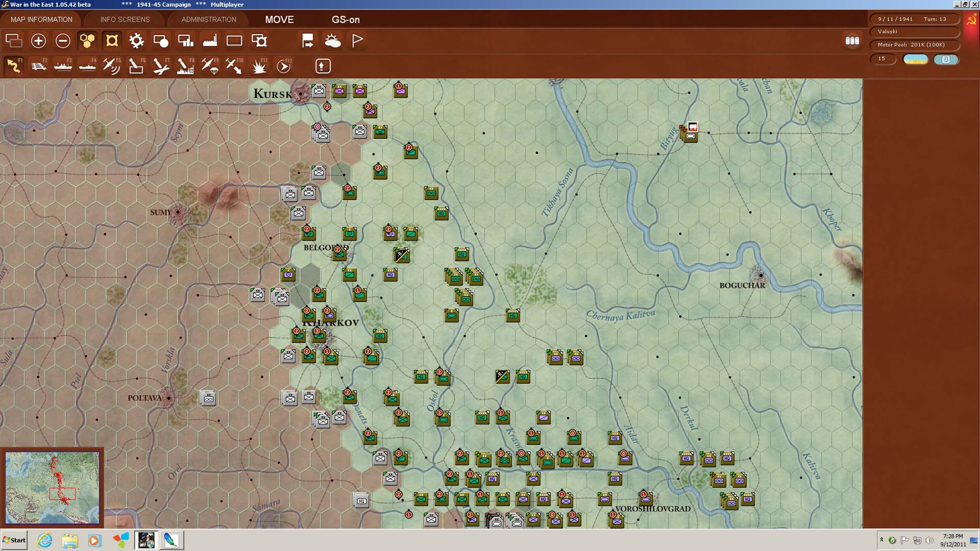
Task: Open the Windows Start menu
Action: (14, 540)
